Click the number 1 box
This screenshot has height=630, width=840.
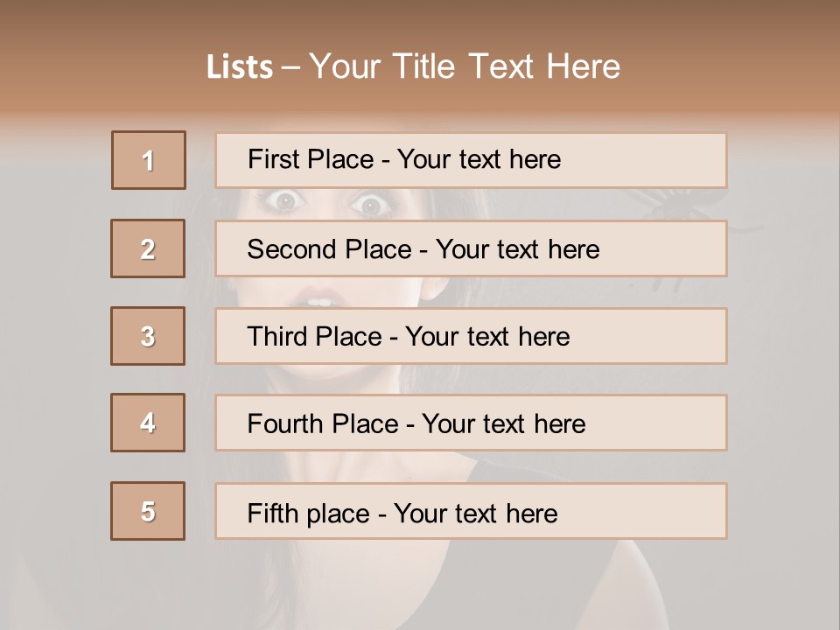(149, 160)
